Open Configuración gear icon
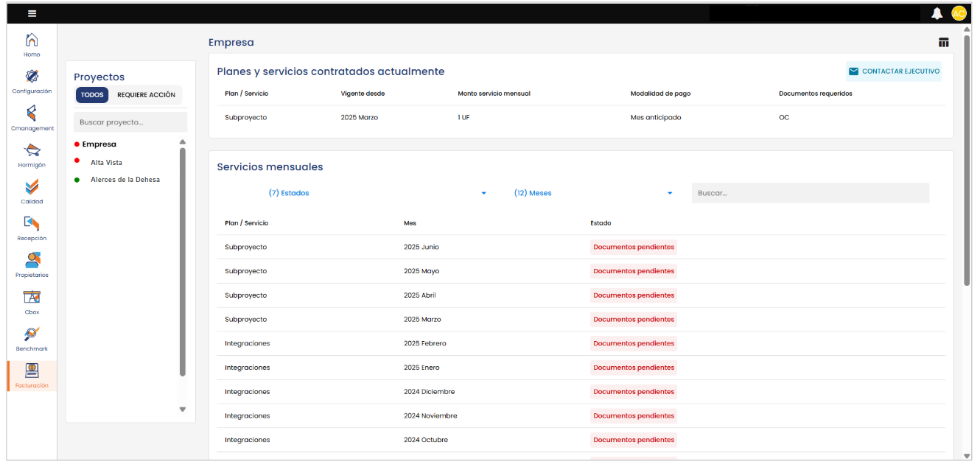980x467 pixels. pos(32,77)
